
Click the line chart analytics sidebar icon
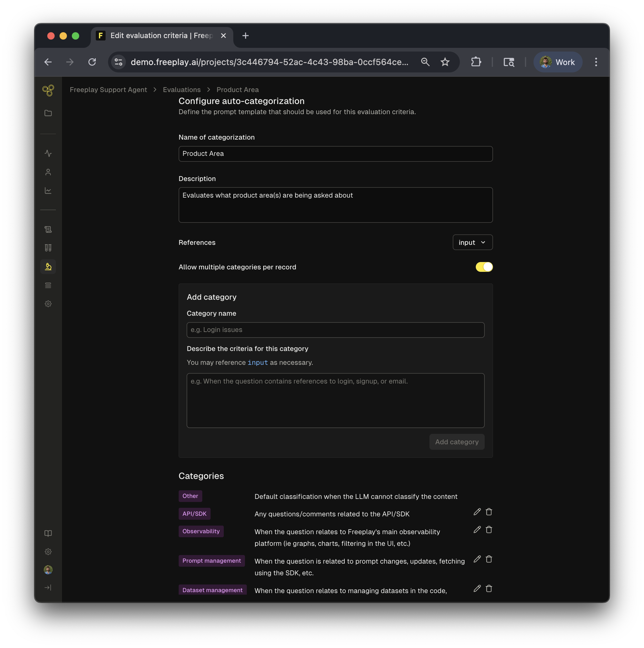tap(48, 191)
